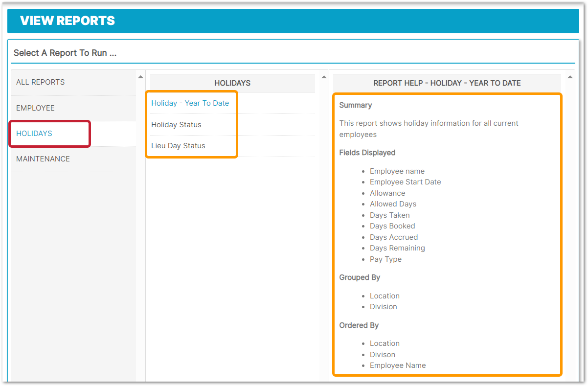Click the 'Select A Report To Run' heading
588x386 pixels.
pyautogui.click(x=65, y=53)
